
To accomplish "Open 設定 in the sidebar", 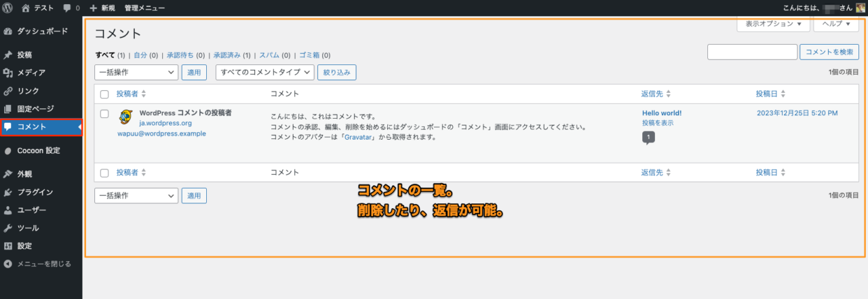I will 41,246.
